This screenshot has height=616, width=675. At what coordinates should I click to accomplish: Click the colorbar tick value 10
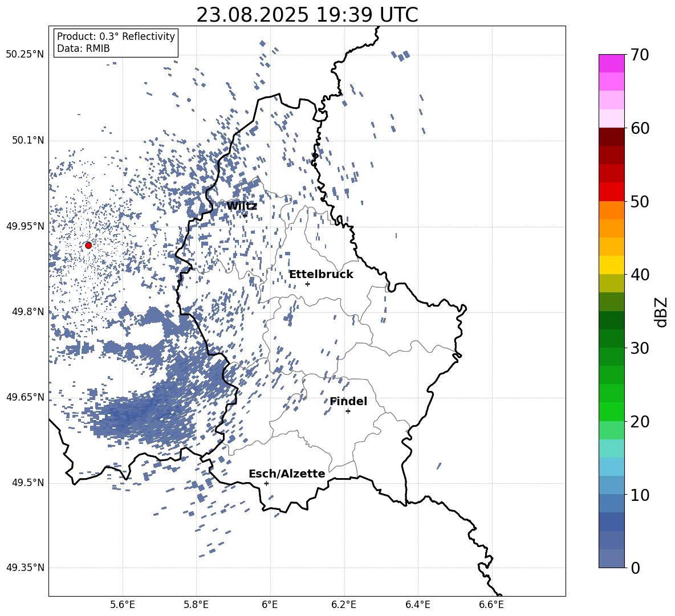tap(640, 495)
